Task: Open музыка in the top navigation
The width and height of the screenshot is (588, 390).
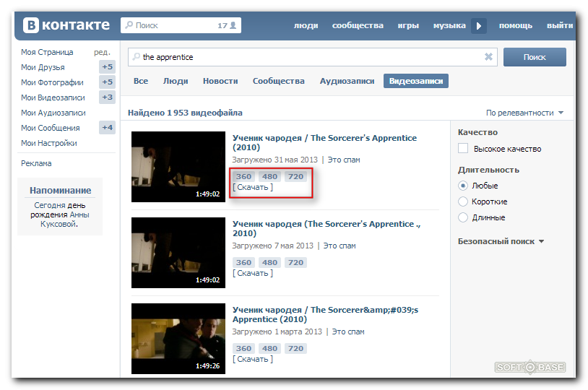Action: 449,25
